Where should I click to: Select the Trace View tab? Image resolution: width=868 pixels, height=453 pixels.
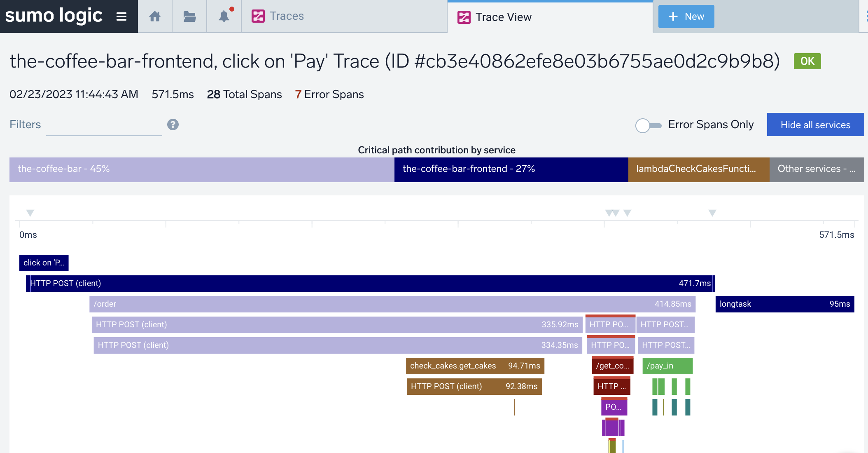[x=503, y=17]
